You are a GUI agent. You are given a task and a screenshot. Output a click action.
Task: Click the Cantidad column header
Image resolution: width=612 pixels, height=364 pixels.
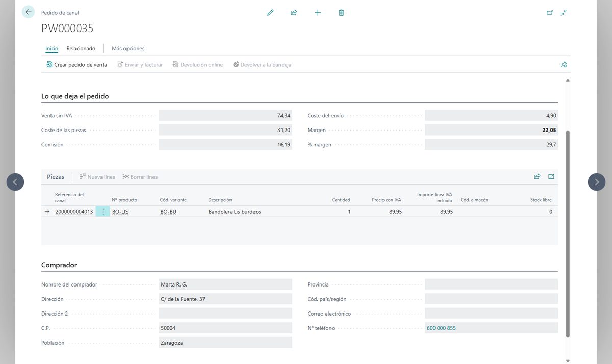pyautogui.click(x=341, y=200)
